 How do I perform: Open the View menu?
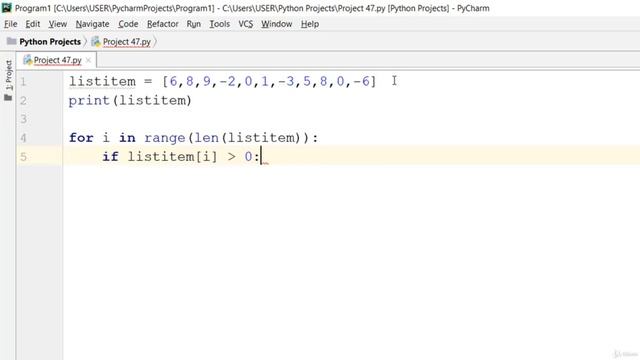click(x=58, y=24)
